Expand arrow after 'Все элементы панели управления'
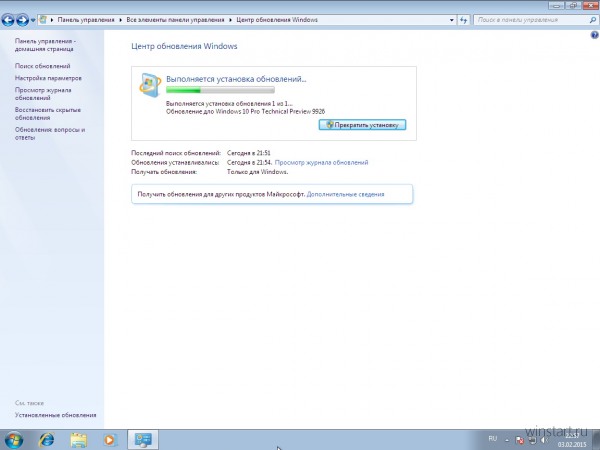Viewport: 600px width, 450px height. [230, 20]
